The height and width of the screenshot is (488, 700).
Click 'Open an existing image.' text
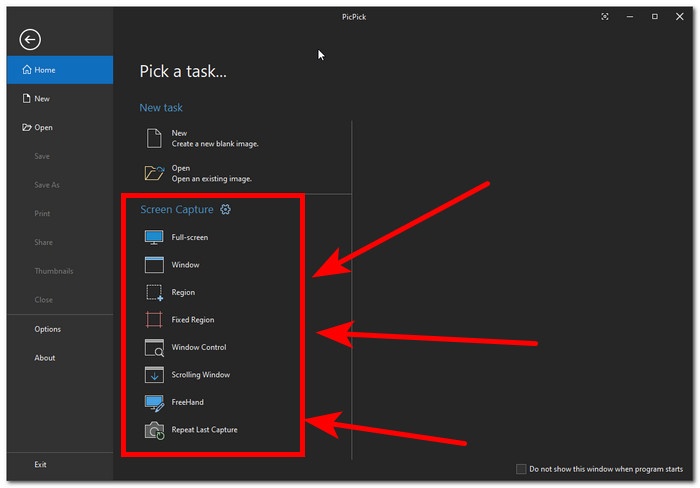212,179
